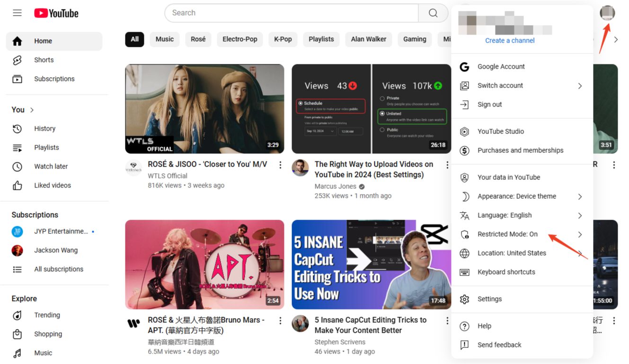Click Marcus Jones channel avatar
This screenshot has width=629, height=364.
pyautogui.click(x=300, y=168)
